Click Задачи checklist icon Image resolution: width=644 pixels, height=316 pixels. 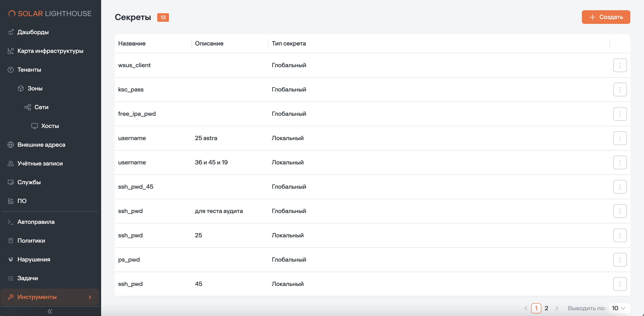click(10, 278)
